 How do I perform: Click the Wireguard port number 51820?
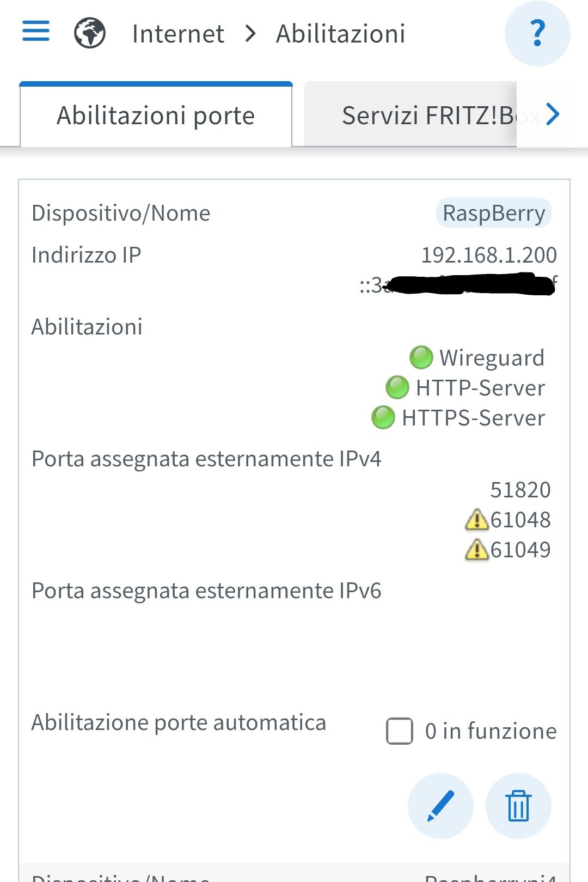click(520, 490)
